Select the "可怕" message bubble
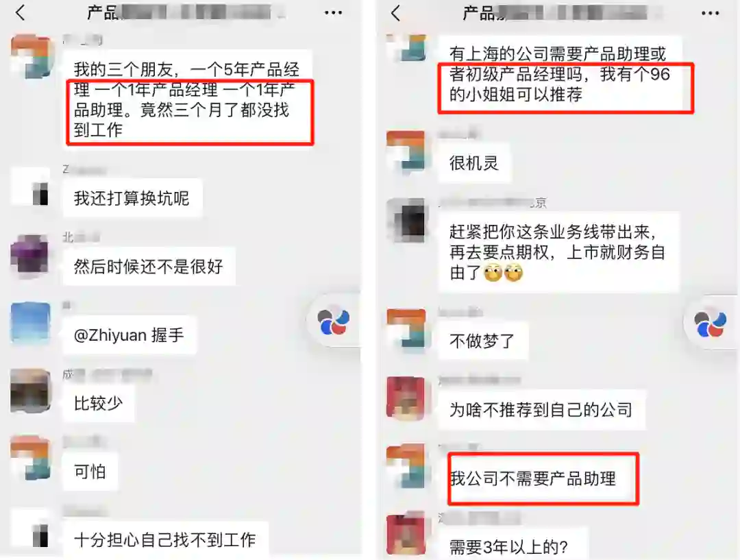 click(90, 472)
